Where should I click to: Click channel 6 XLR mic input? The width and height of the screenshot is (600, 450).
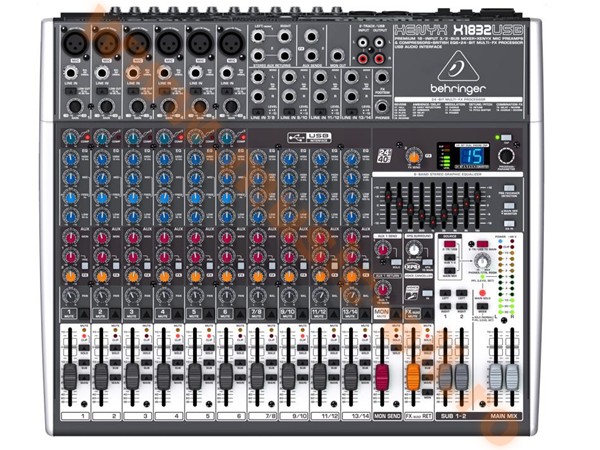[231, 43]
